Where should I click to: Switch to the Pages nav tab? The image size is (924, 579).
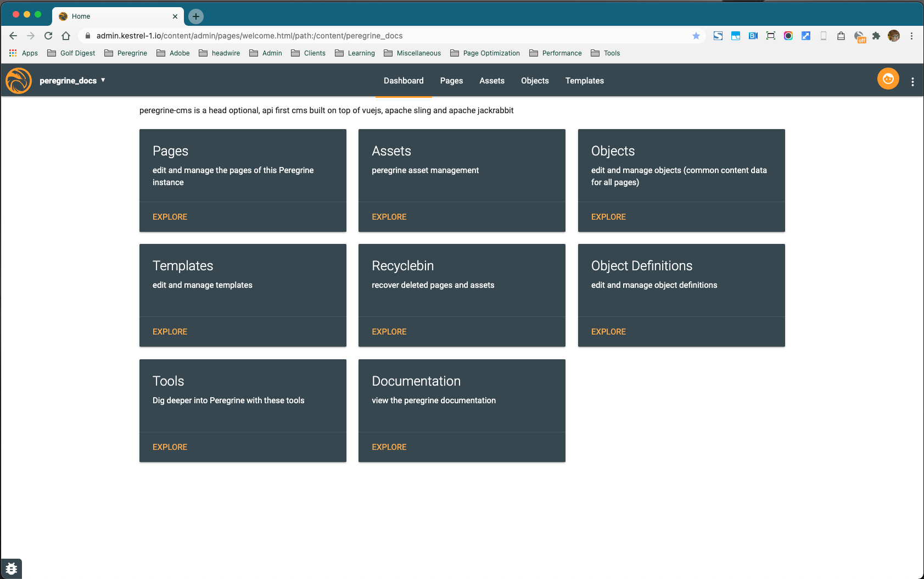pyautogui.click(x=451, y=81)
